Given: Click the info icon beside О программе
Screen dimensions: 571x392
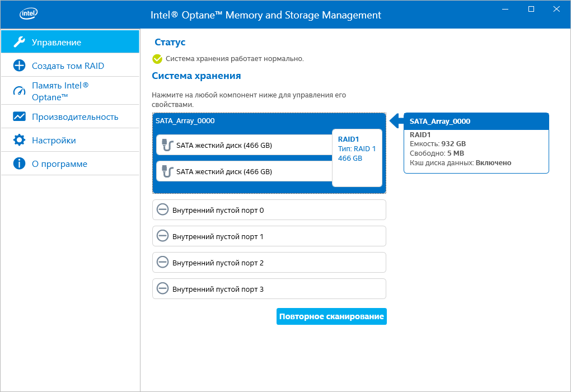Looking at the screenshot, I should (x=19, y=164).
